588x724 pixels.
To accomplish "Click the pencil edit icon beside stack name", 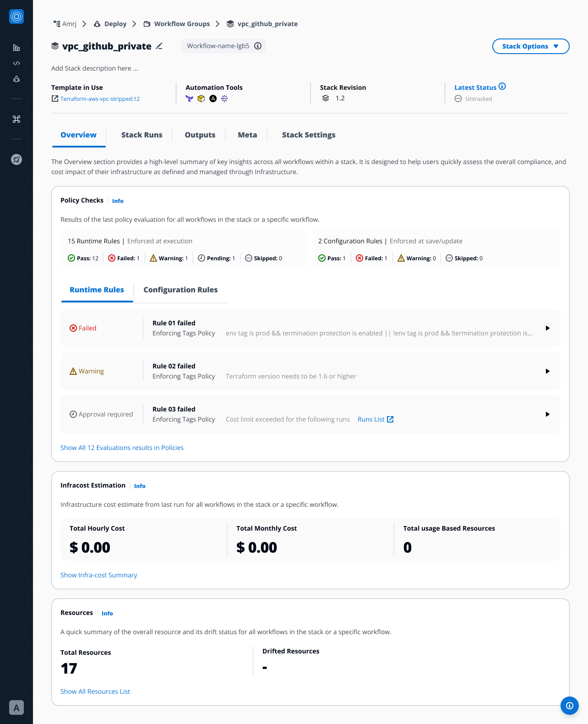I will [x=159, y=46].
